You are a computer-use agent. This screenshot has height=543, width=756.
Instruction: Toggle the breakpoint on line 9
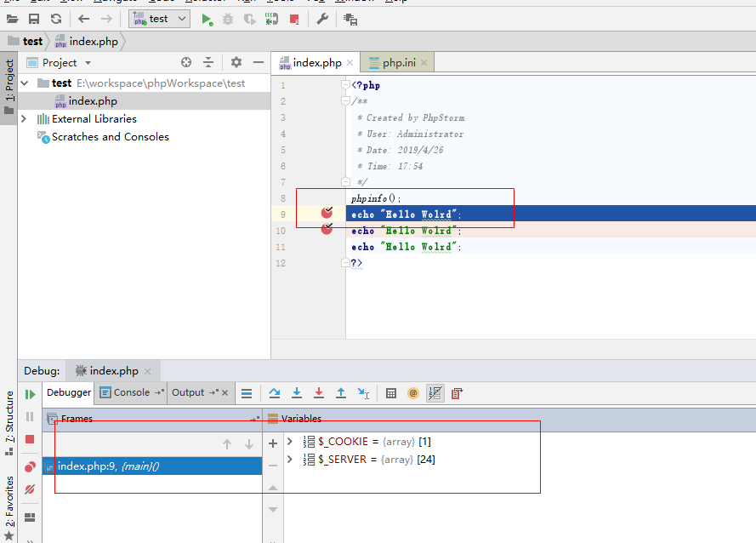(327, 213)
